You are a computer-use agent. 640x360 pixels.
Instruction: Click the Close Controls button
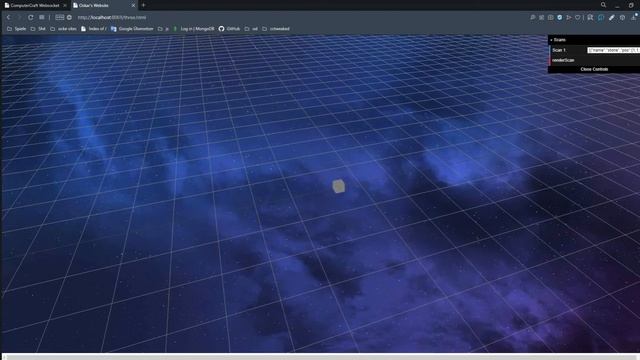pos(594,69)
